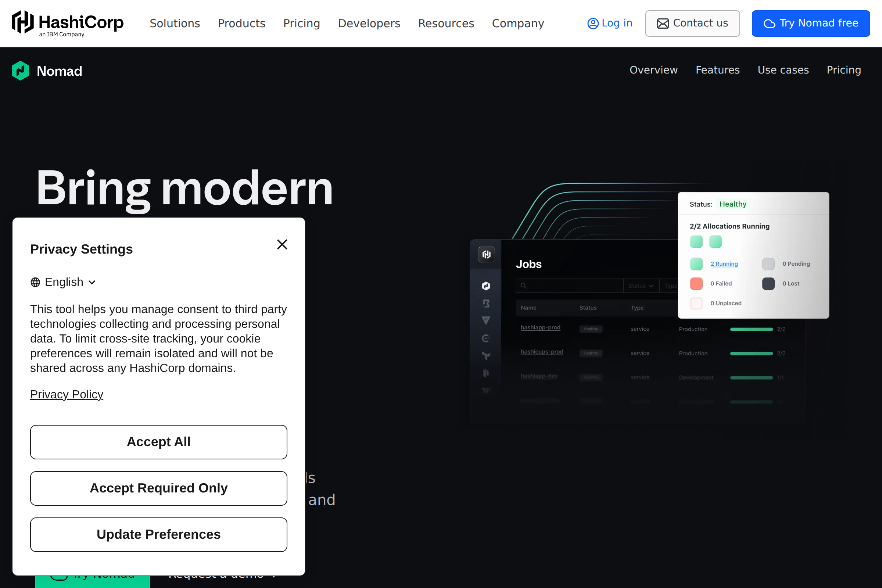Click the Contact us button
This screenshot has width=882, height=588.
[692, 23]
